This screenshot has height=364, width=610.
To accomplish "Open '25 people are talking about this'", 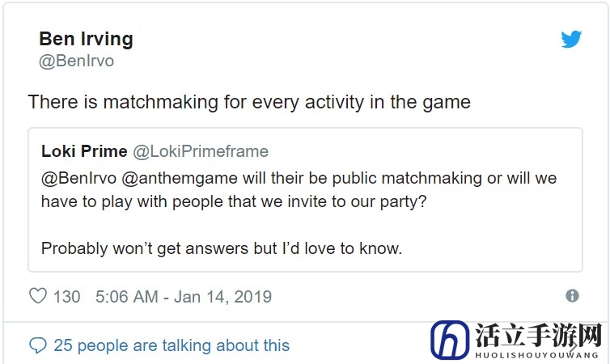I will (x=172, y=345).
